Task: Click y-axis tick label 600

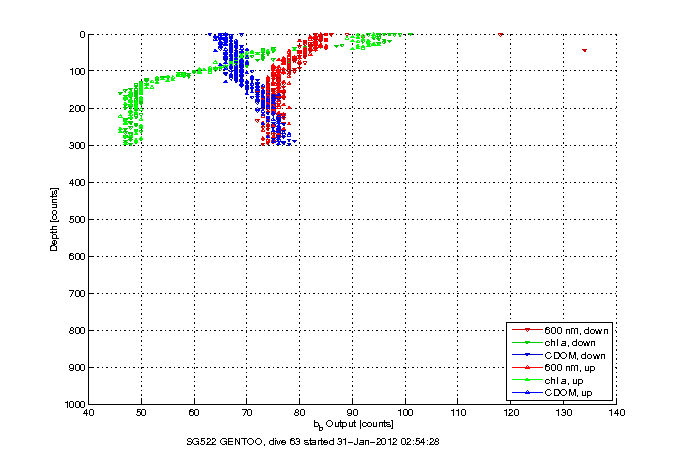Action: (77, 257)
